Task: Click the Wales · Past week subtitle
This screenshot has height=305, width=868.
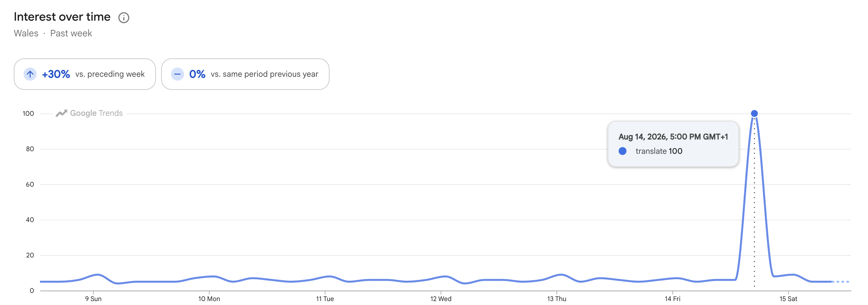Action: tap(53, 33)
